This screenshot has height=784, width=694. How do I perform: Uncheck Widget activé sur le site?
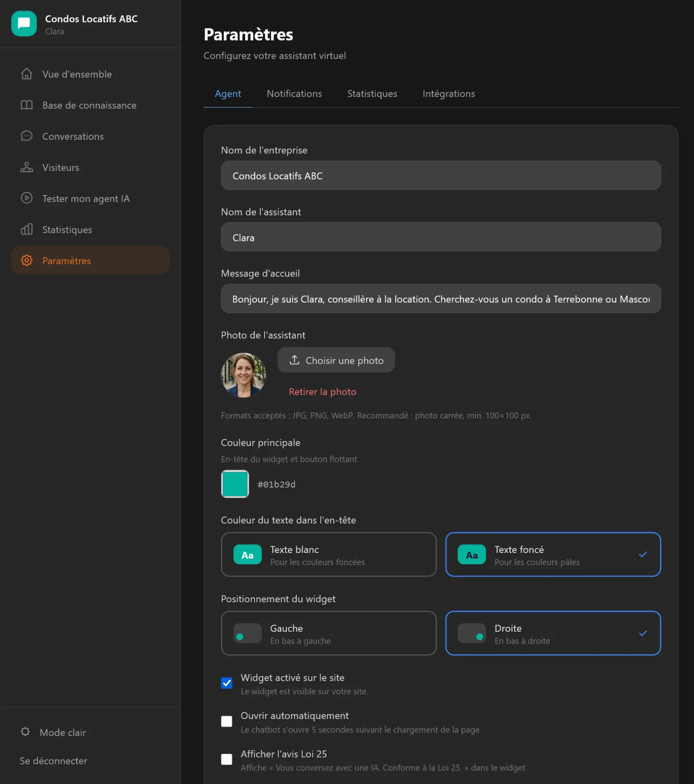pos(227,683)
